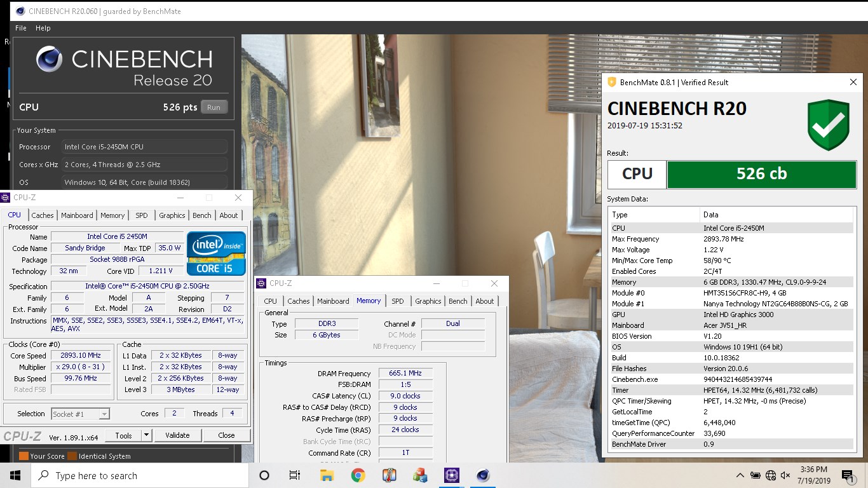Image resolution: width=868 pixels, height=488 pixels.
Task: Click the taskbar clock showing 3:36 PM
Action: point(814,475)
